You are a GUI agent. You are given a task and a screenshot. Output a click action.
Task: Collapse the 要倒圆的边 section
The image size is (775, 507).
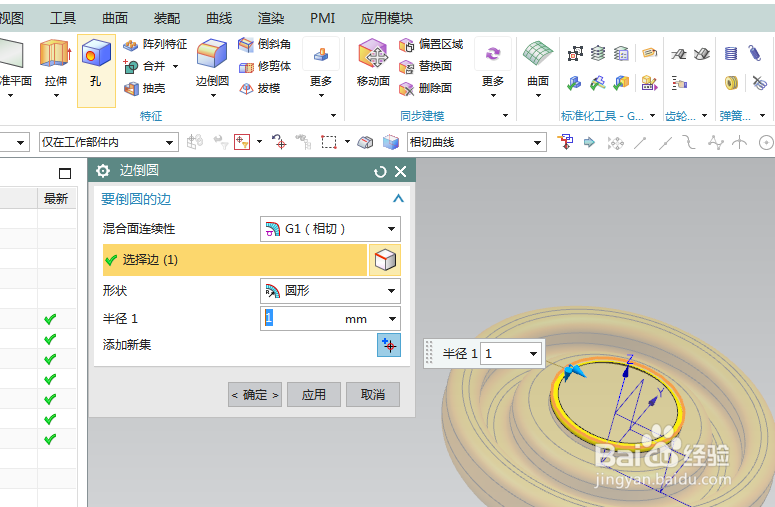tap(398, 199)
